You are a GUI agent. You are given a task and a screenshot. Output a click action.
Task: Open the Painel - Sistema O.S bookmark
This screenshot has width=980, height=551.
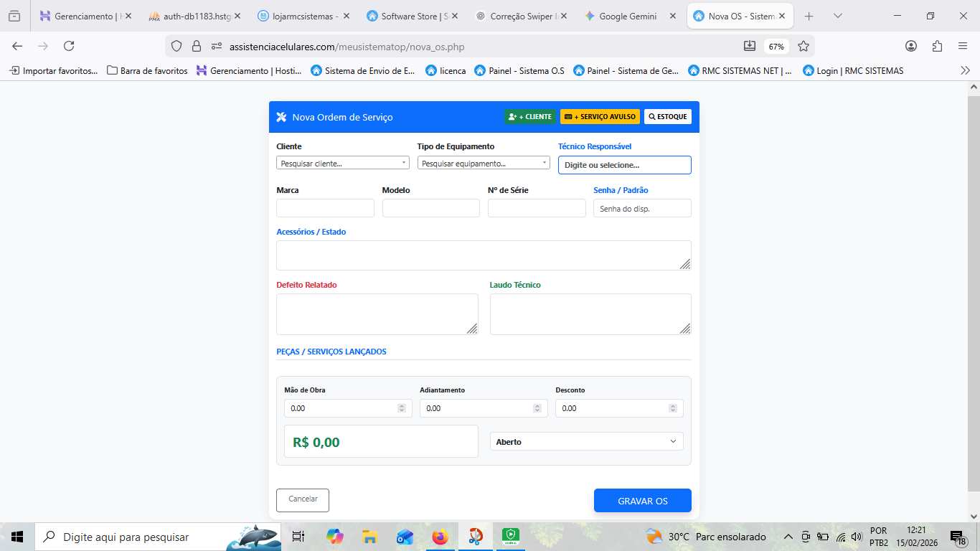(x=519, y=70)
